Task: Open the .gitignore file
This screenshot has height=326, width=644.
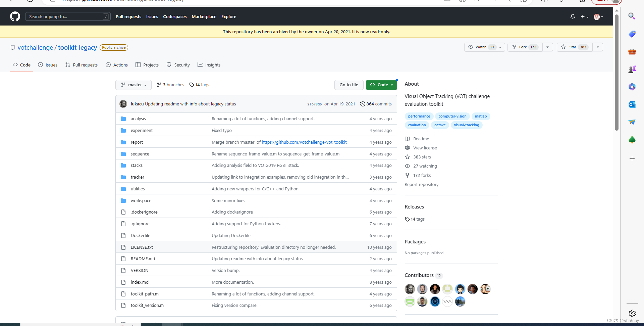Action: click(x=140, y=224)
